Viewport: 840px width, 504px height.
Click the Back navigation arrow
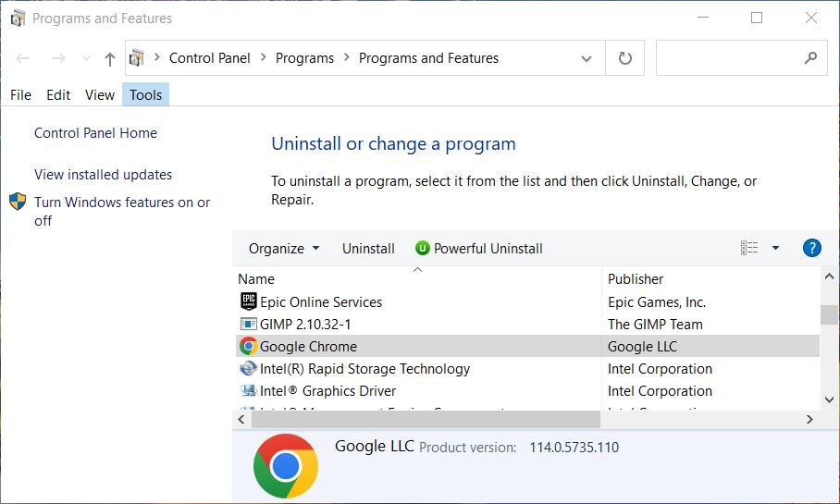(22, 58)
